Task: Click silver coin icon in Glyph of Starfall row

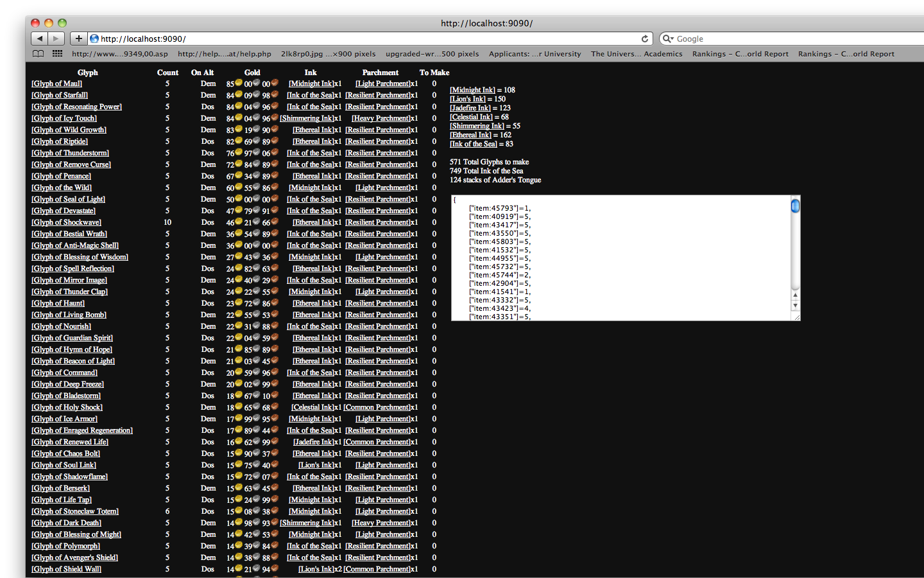Action: point(257,94)
